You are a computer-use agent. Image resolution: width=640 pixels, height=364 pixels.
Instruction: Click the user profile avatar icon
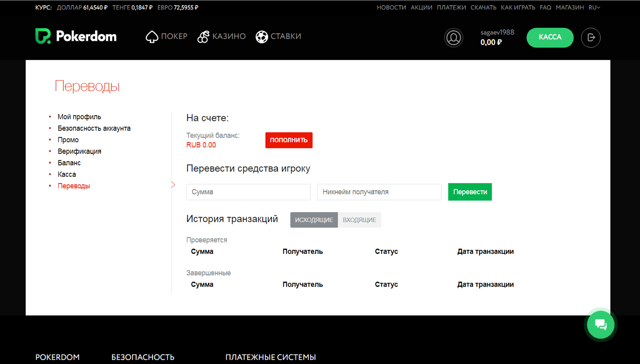click(x=453, y=38)
